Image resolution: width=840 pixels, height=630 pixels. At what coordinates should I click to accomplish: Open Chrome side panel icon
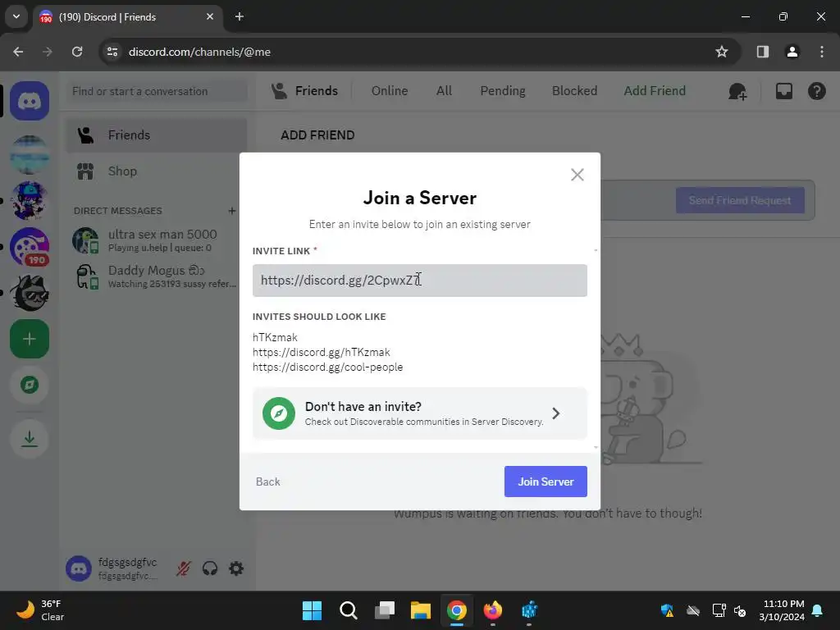(x=762, y=52)
